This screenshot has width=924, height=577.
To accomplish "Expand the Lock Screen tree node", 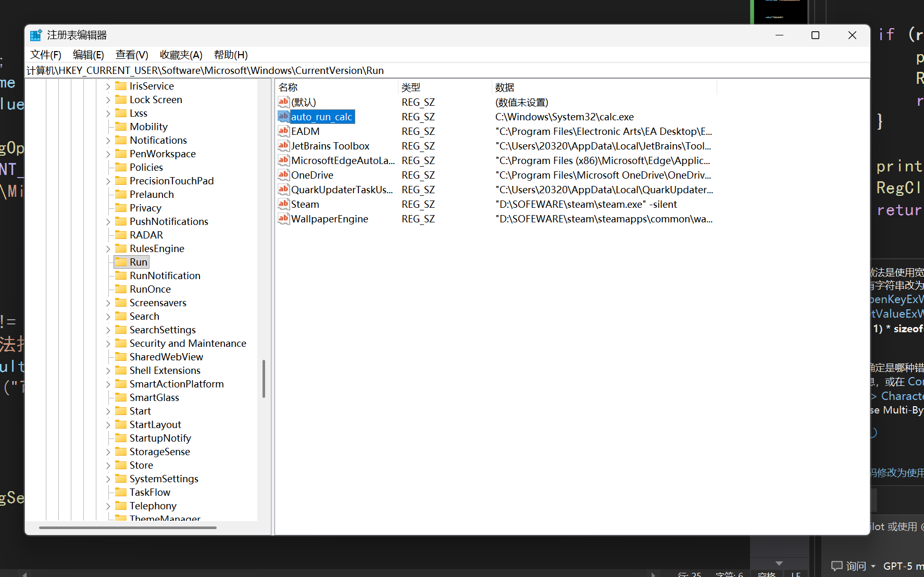I will tap(108, 99).
